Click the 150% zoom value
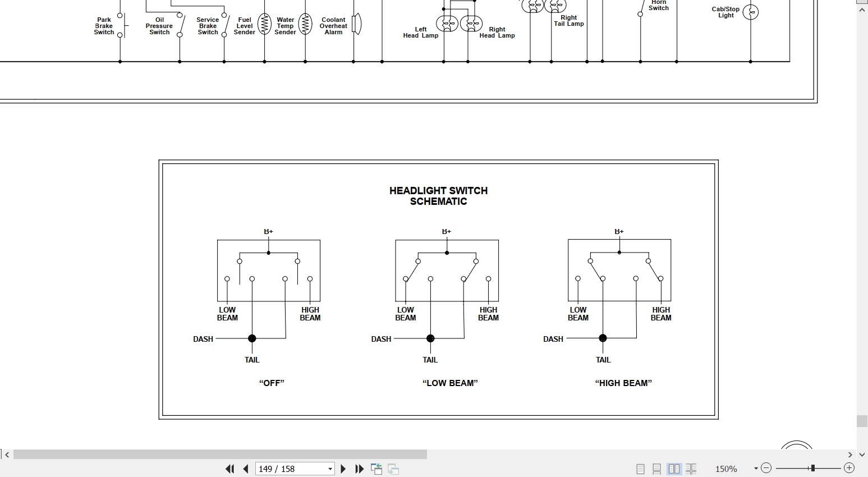Viewport: 868px width, 477px height. coord(726,469)
